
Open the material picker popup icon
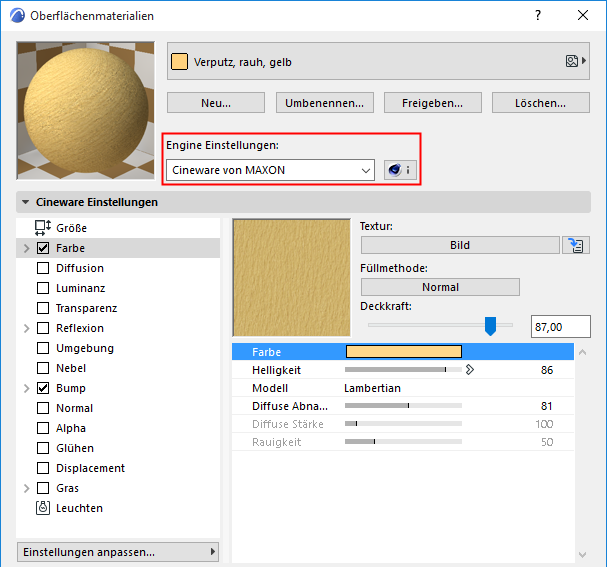tap(576, 61)
